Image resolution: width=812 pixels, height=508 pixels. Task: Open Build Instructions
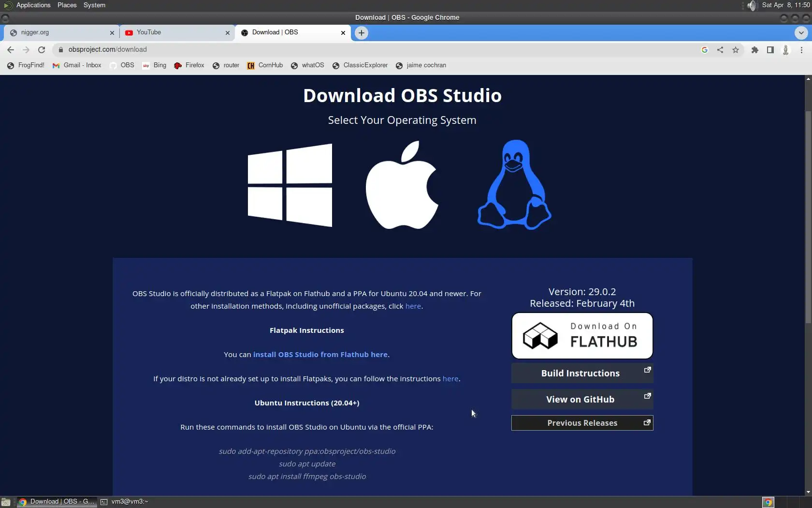[582, 373]
